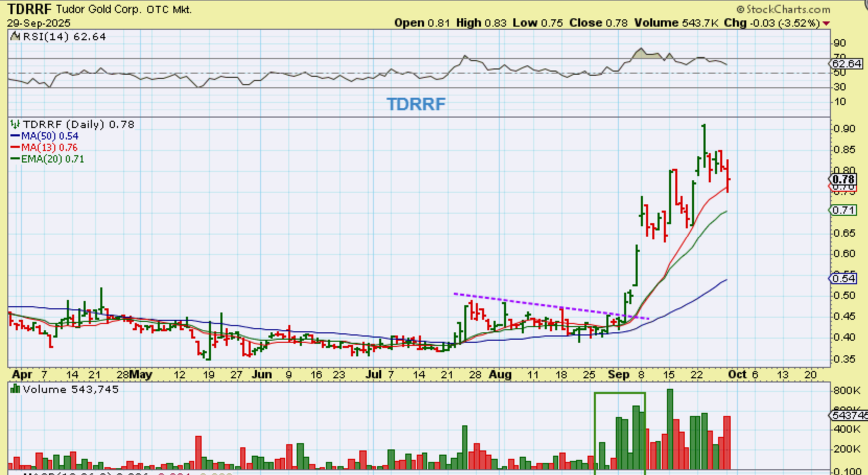868x475 pixels.
Task: Click the RSI indicator icon beside RSI(14)
Action: 15,37
